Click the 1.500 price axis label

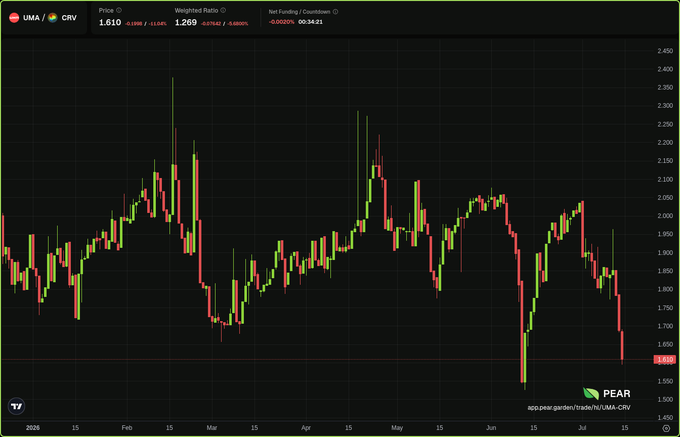pyautogui.click(x=665, y=399)
